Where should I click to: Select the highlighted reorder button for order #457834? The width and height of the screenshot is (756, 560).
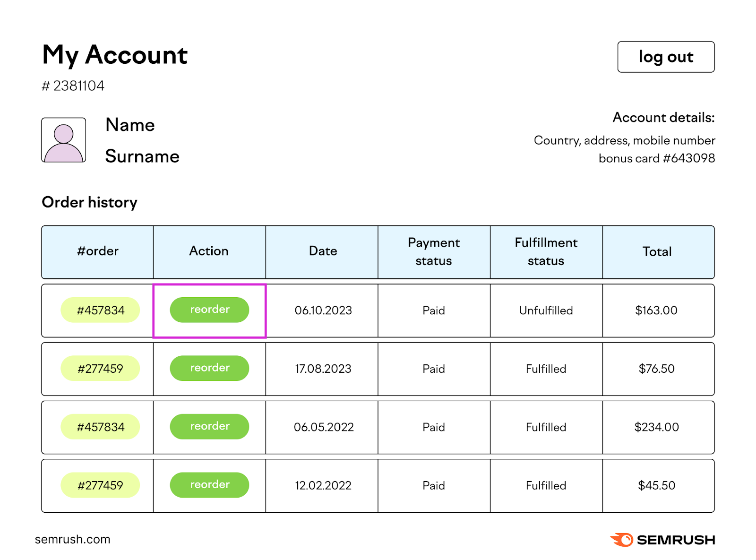pyautogui.click(x=209, y=310)
